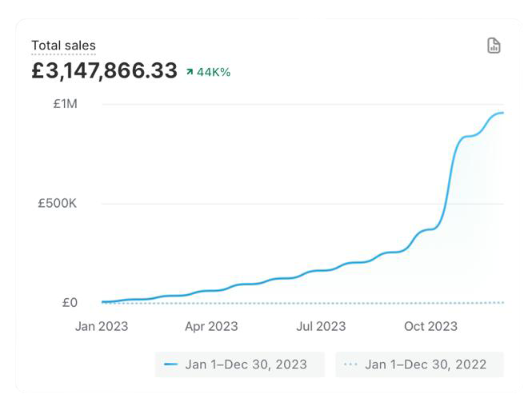Select the Jan 2023 x-axis label
The height and width of the screenshot is (402, 532).
click(x=102, y=326)
